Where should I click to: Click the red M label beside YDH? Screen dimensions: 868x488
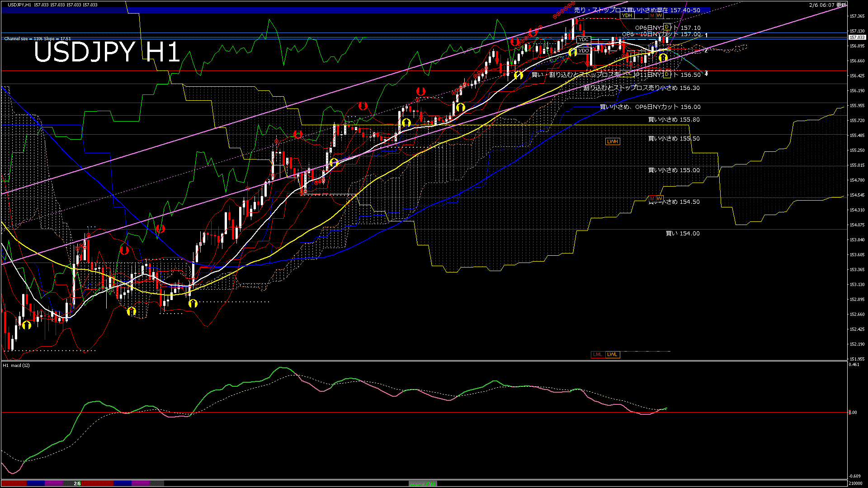652,15
